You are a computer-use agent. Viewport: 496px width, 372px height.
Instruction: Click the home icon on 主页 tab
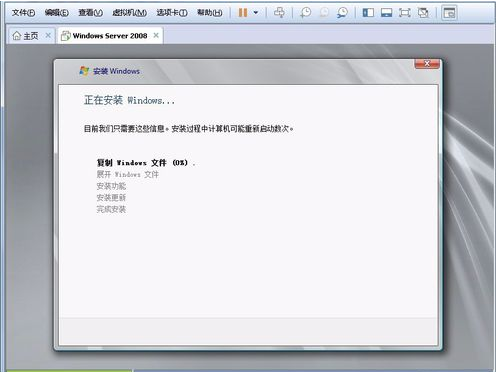point(17,35)
